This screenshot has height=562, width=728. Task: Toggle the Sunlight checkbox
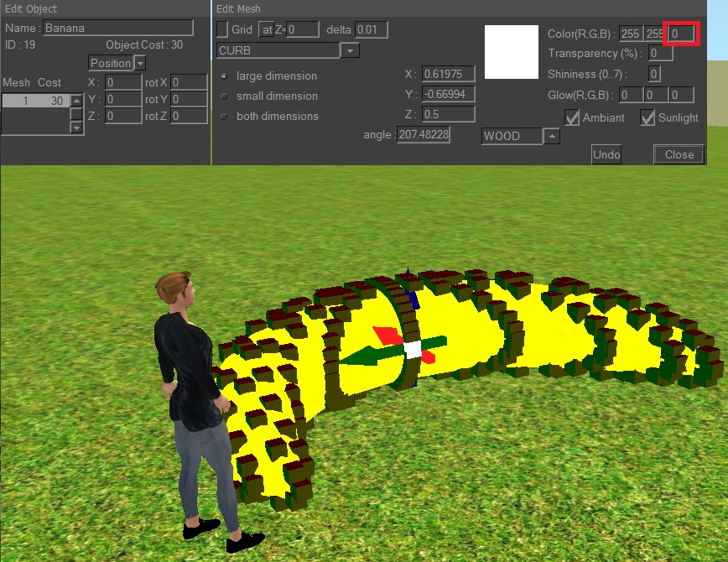pos(647,117)
